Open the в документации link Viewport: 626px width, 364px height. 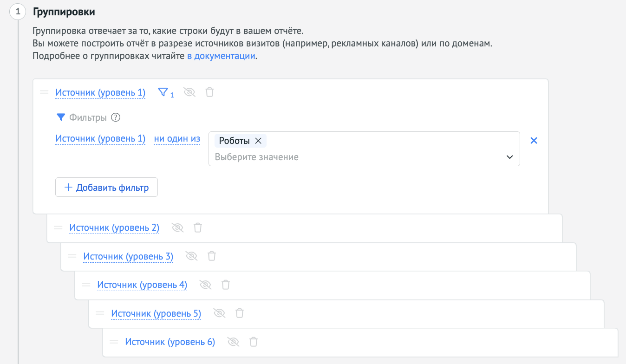pos(221,56)
